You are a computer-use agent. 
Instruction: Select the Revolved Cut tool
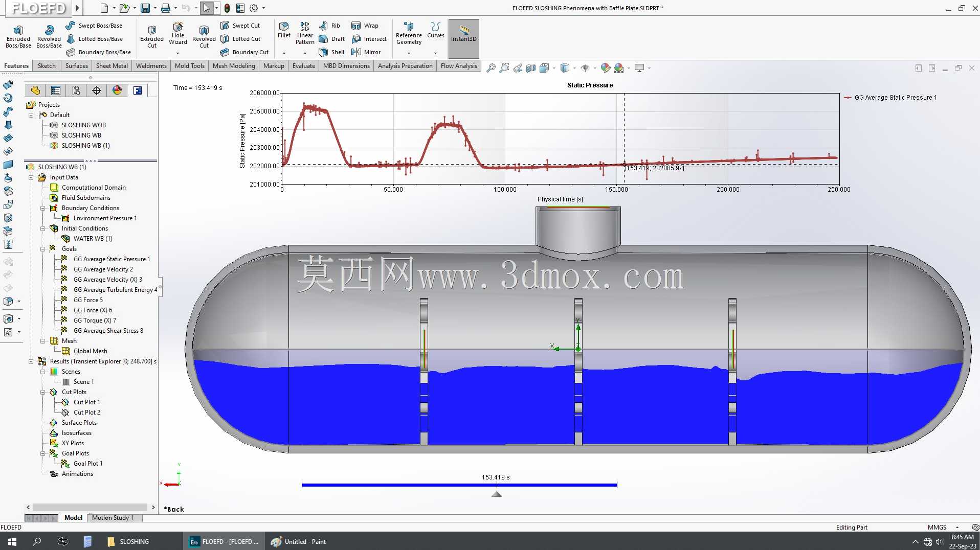click(x=204, y=36)
